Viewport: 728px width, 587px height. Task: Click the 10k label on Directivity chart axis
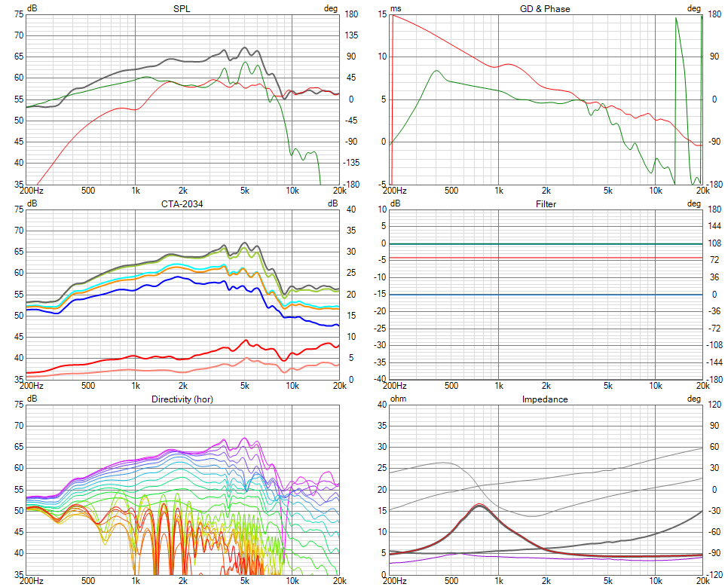[292, 581]
